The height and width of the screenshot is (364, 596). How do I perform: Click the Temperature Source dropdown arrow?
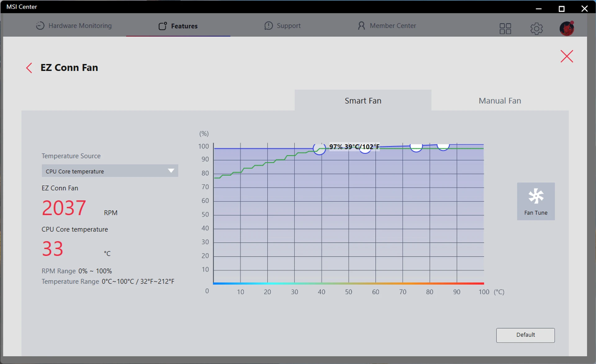(171, 171)
